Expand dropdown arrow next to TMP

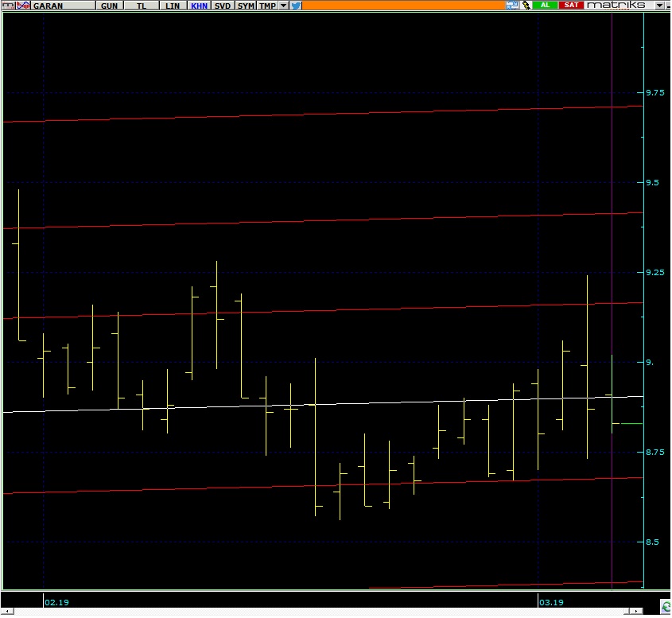click(x=284, y=6)
